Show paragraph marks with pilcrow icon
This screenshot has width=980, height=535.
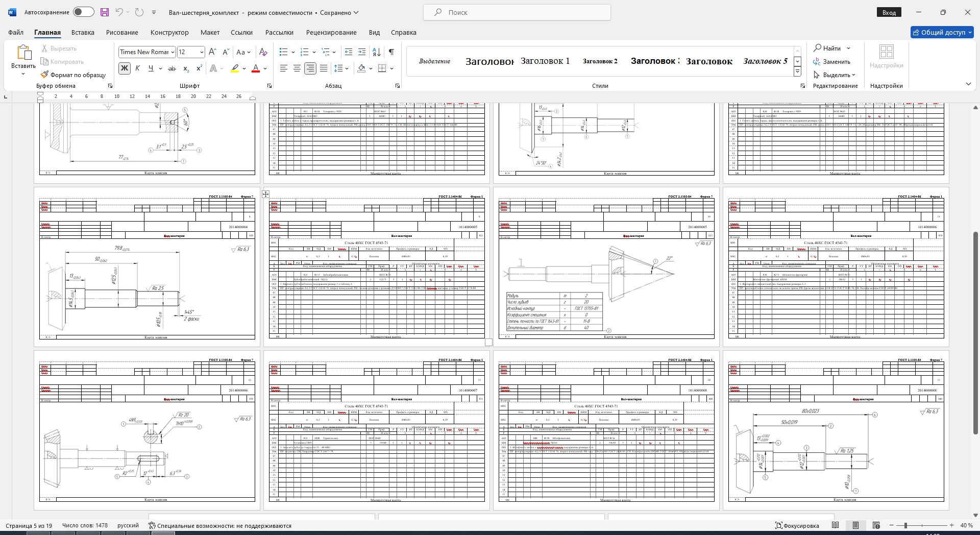391,52
